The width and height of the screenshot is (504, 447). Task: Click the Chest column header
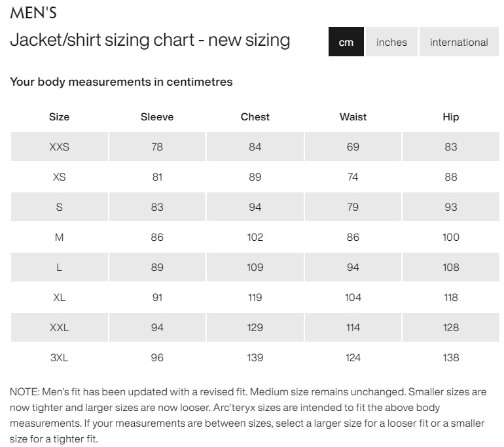pyautogui.click(x=255, y=117)
